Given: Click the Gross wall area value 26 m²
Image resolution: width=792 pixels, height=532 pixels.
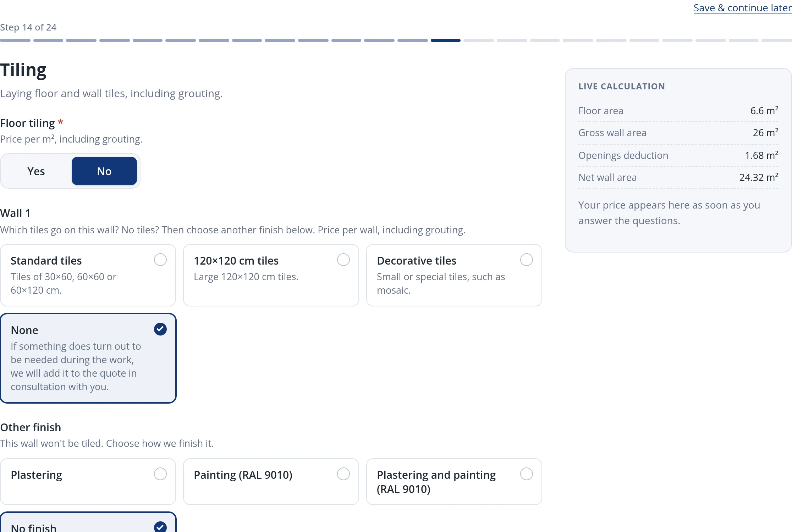Looking at the screenshot, I should point(765,133).
